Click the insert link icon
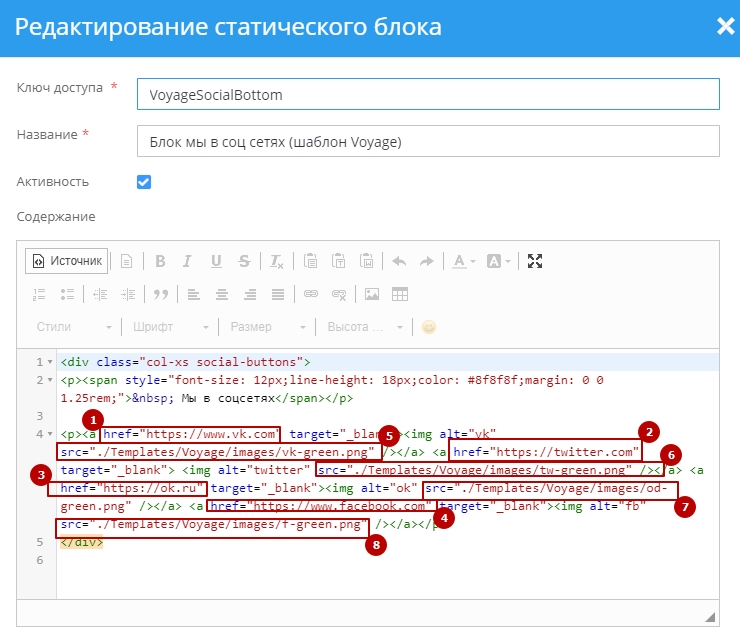Image resolution: width=740 pixels, height=637 pixels. coord(310,294)
